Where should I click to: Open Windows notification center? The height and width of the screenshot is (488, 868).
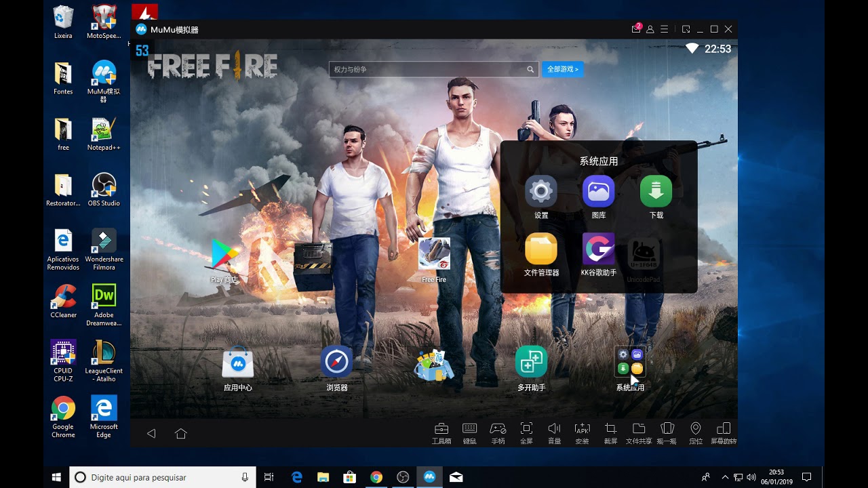pyautogui.click(x=806, y=477)
